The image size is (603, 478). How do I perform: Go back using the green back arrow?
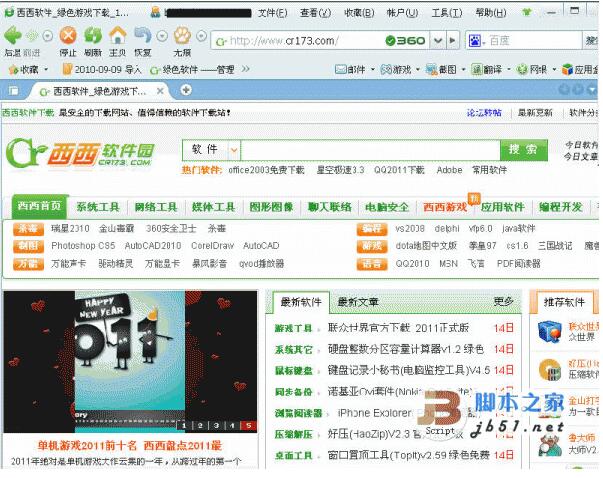click(13, 35)
